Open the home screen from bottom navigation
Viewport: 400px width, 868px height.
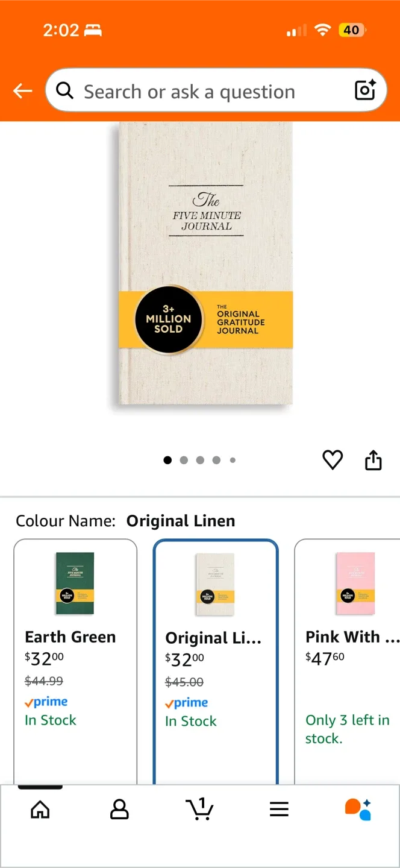40,810
